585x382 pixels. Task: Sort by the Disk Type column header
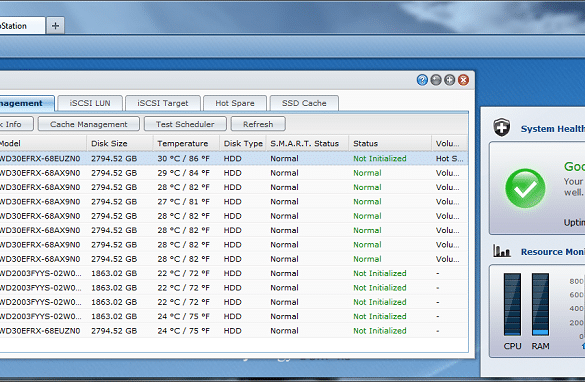point(243,144)
